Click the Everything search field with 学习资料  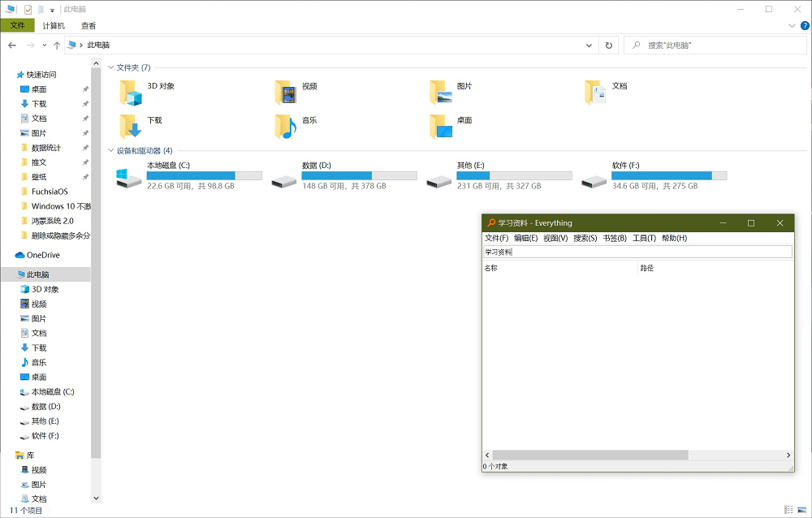point(637,253)
